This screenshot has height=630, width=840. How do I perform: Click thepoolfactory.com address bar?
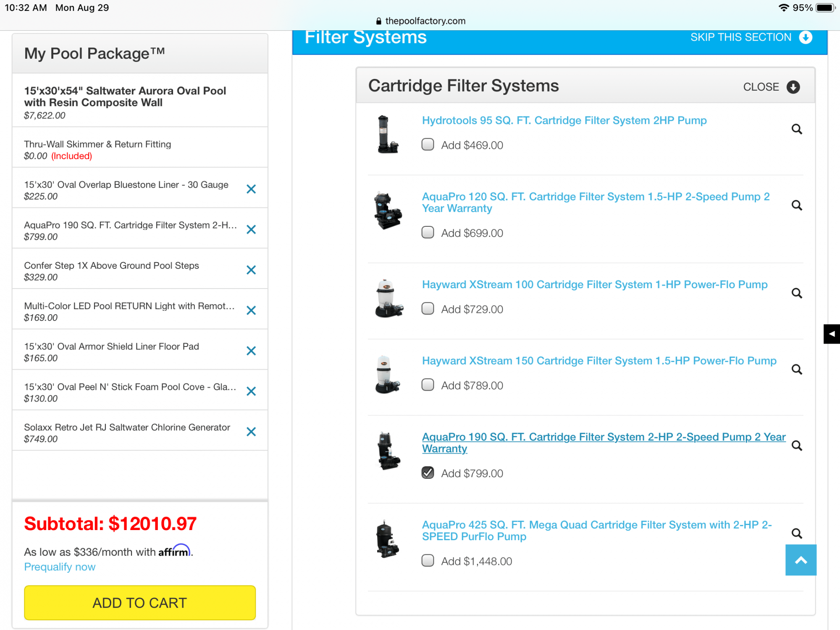pos(421,21)
